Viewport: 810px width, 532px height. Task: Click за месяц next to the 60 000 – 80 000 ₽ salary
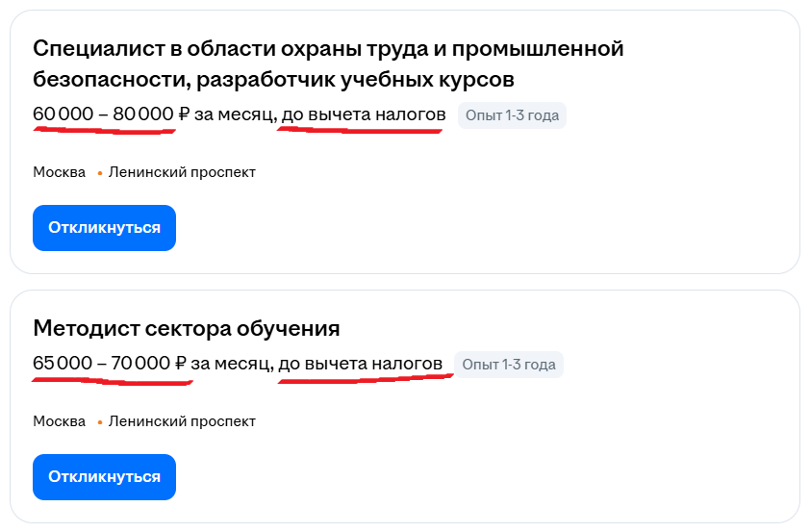click(234, 114)
